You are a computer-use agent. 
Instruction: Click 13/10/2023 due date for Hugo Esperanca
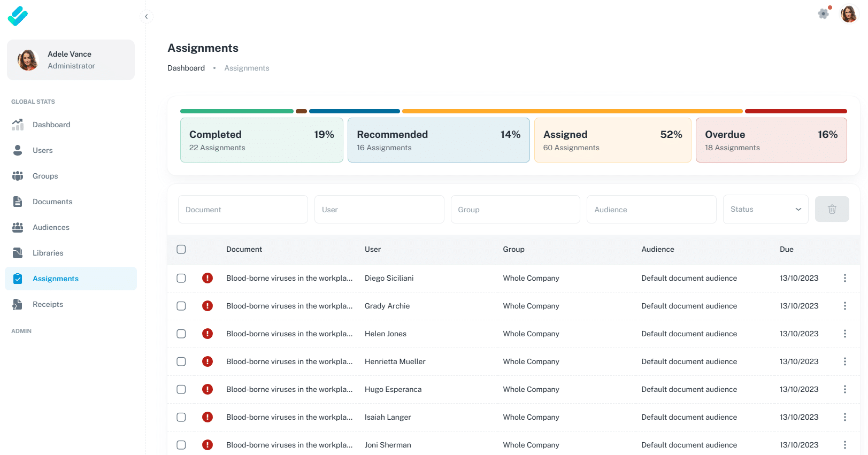(799, 389)
